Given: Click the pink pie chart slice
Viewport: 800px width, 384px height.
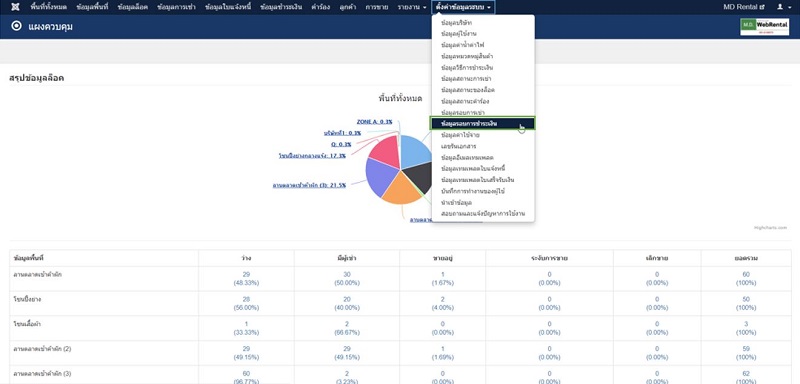Looking at the screenshot, I should (x=385, y=152).
